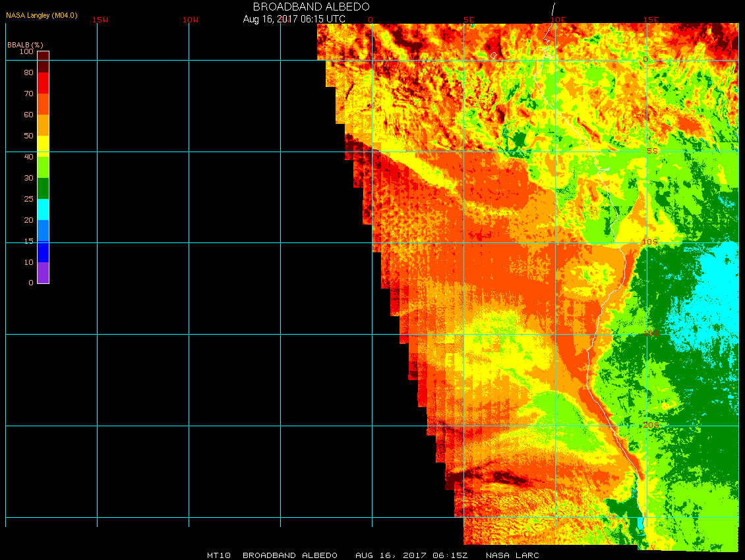Screen dimensions: 745x560
Task: Pick the yellow 40–50 legend color band
Action: [43, 146]
